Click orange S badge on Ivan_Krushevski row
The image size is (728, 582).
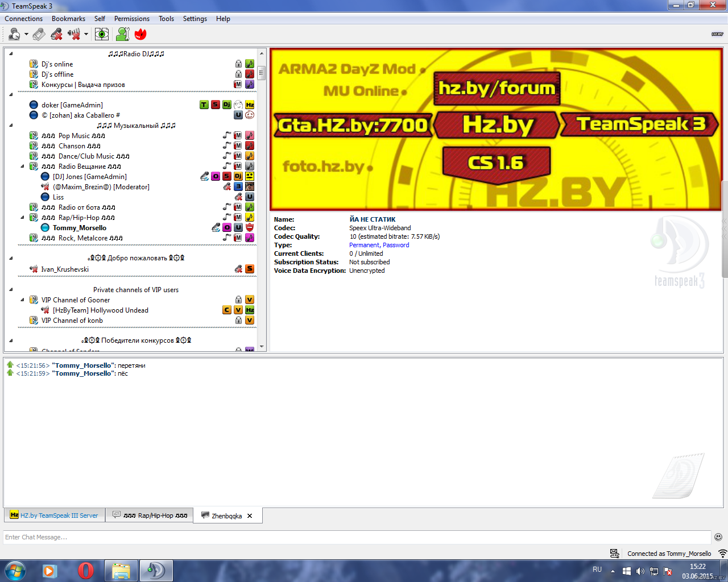click(250, 269)
